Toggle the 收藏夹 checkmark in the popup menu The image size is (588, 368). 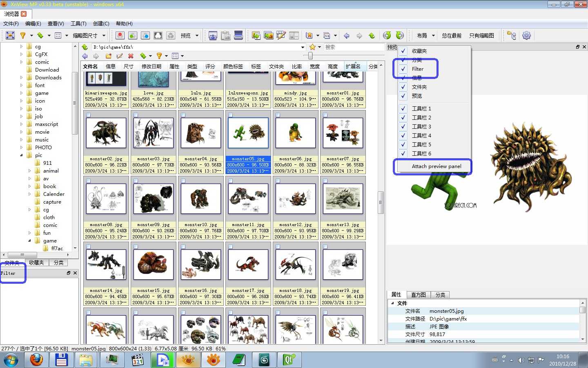[x=403, y=51]
